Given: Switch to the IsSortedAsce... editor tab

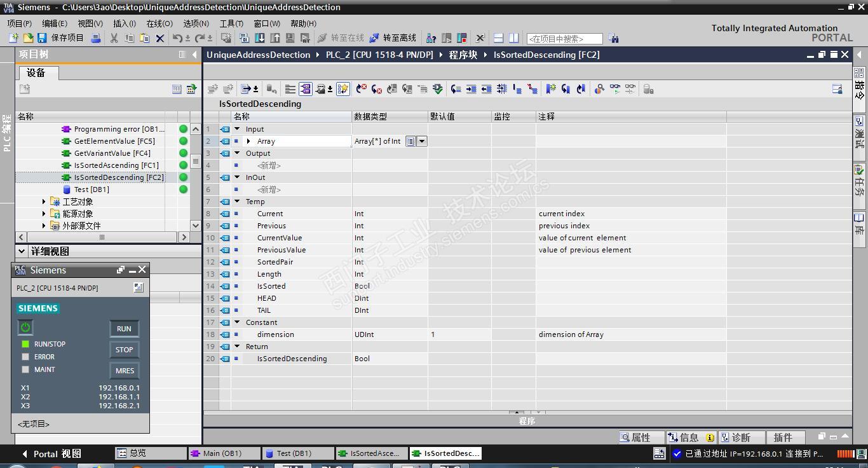Looking at the screenshot, I should click(x=372, y=453).
